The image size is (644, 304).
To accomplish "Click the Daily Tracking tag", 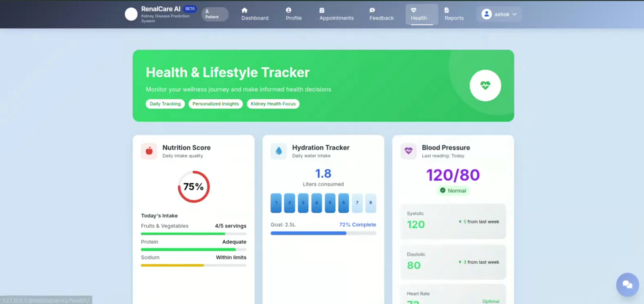I will tap(165, 104).
